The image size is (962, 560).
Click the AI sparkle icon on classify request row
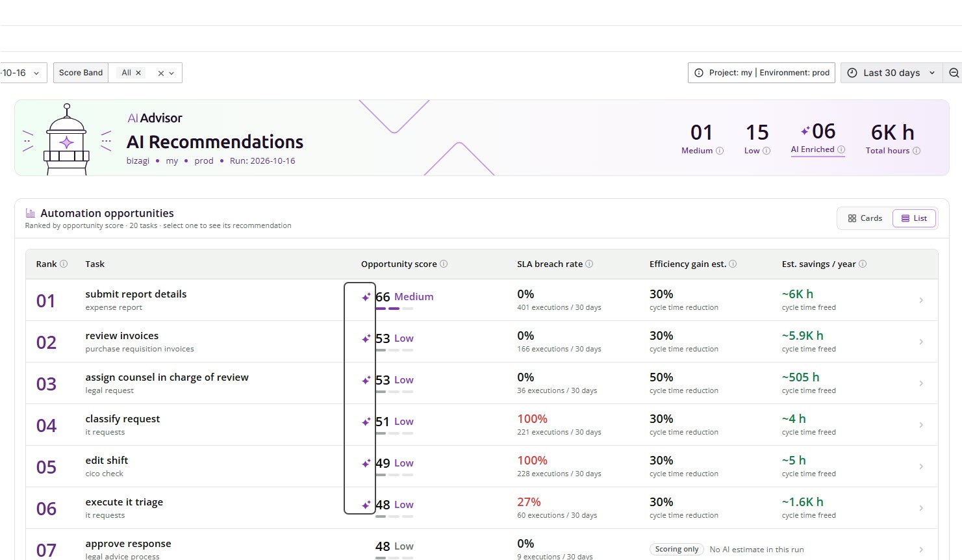click(366, 422)
